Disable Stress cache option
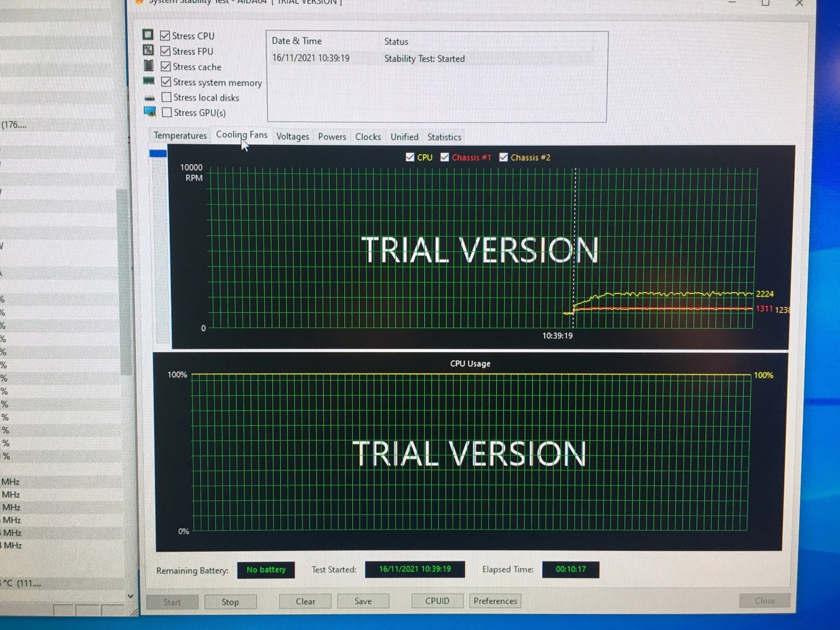Image resolution: width=840 pixels, height=630 pixels. point(166,66)
